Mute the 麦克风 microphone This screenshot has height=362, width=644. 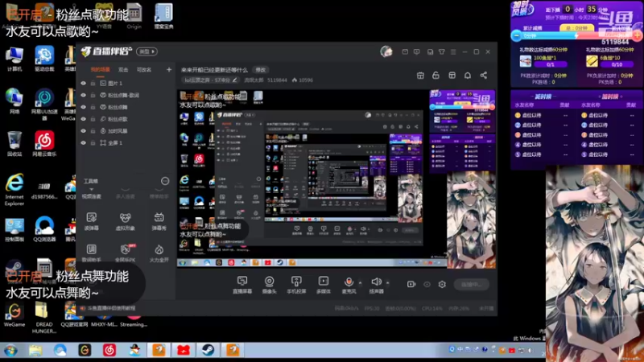349,285
